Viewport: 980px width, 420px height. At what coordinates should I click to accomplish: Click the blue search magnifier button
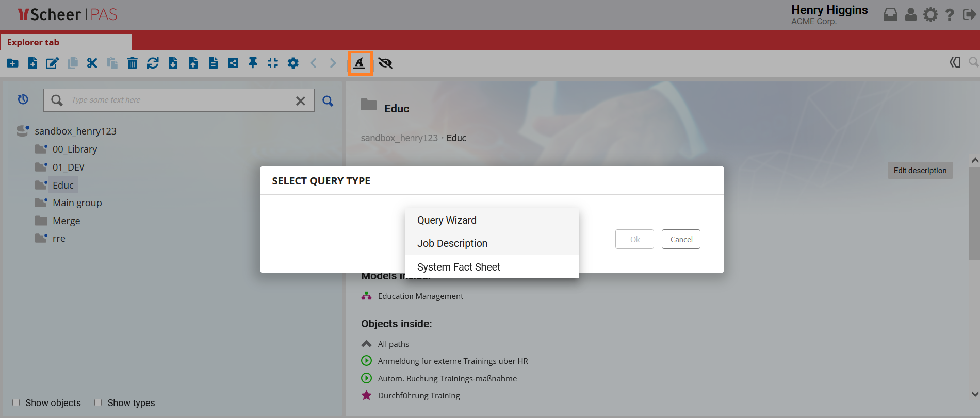tap(328, 101)
